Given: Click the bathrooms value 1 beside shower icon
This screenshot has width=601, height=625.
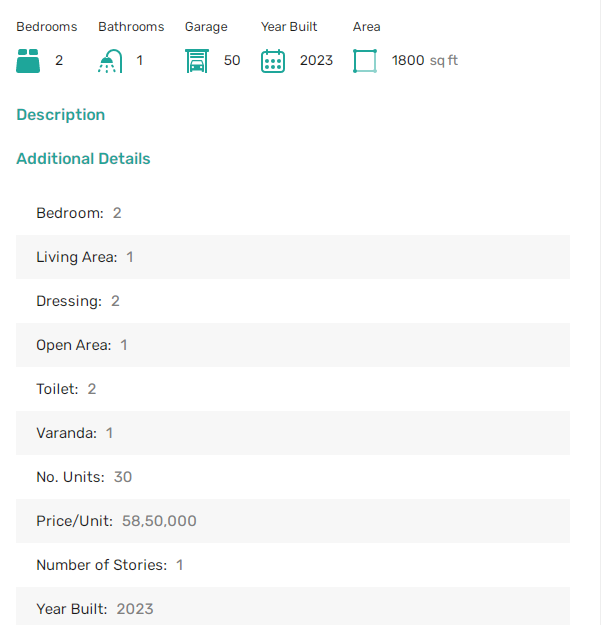Looking at the screenshot, I should tap(139, 61).
